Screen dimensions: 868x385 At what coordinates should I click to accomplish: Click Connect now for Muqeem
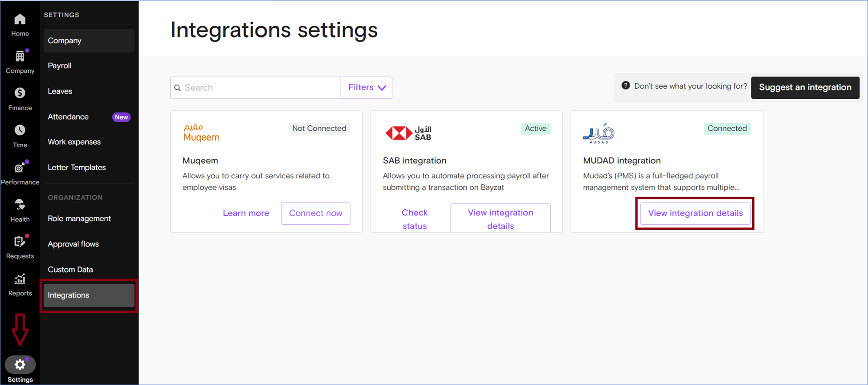pyautogui.click(x=316, y=214)
